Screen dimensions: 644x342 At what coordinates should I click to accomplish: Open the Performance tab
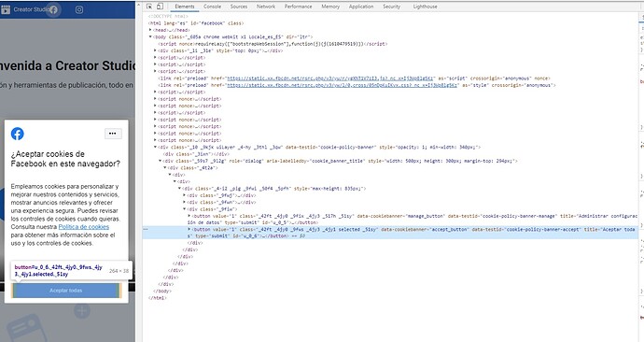(x=298, y=7)
